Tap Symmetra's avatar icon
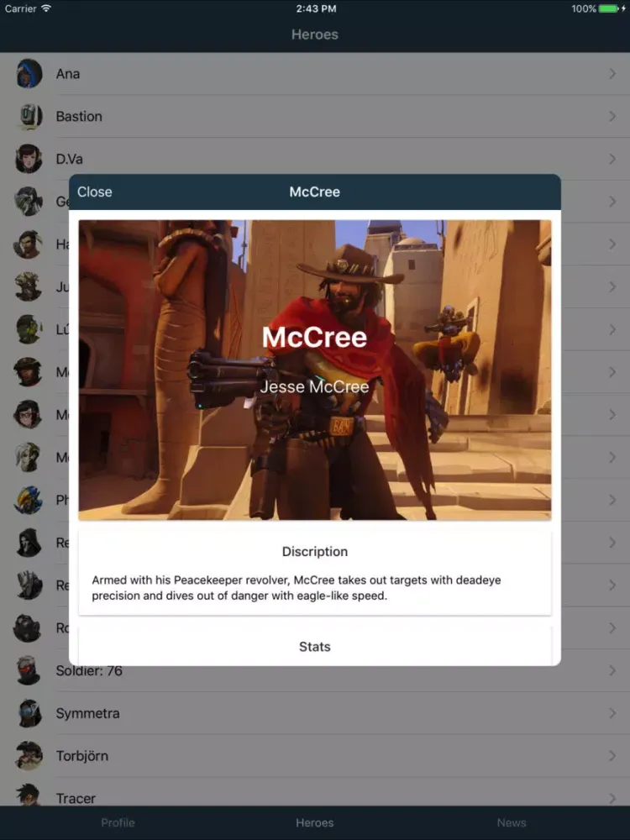This screenshot has width=630, height=840. [29, 713]
